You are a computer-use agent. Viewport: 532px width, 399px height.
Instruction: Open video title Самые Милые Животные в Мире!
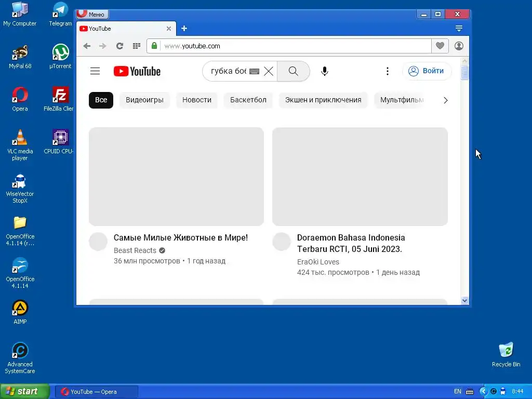pos(181,238)
